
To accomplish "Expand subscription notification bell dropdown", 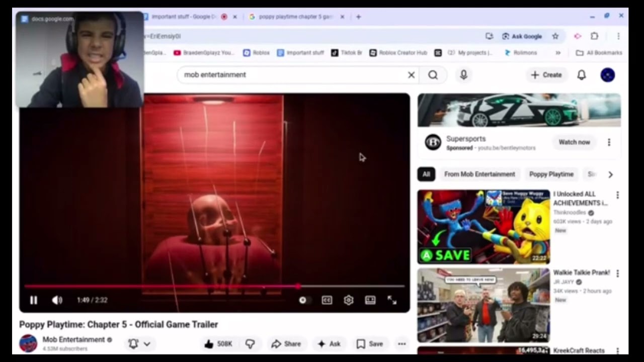I will pos(139,344).
